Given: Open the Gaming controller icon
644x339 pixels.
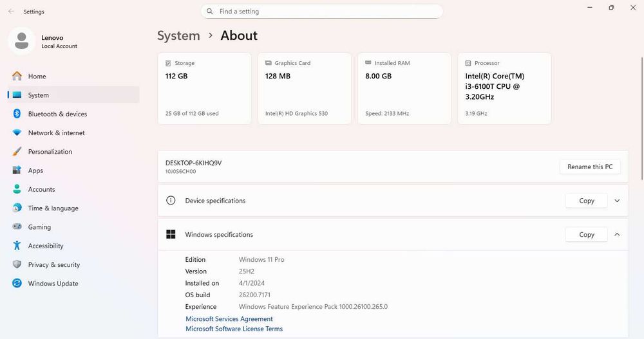Looking at the screenshot, I should click(17, 227).
